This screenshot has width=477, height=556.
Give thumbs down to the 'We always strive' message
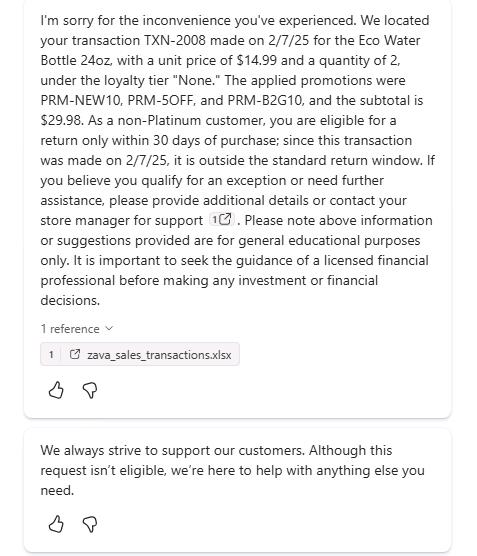[90, 524]
